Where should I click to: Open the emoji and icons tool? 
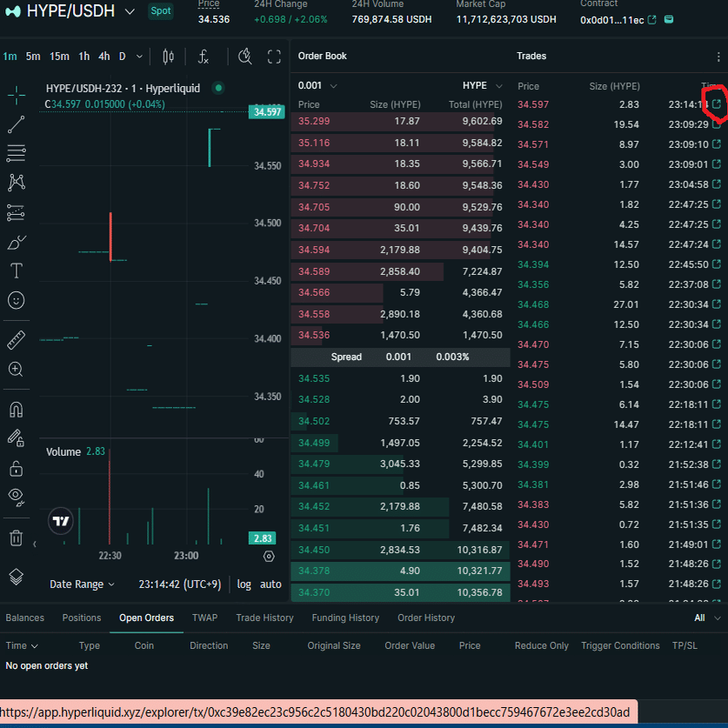tap(17, 300)
